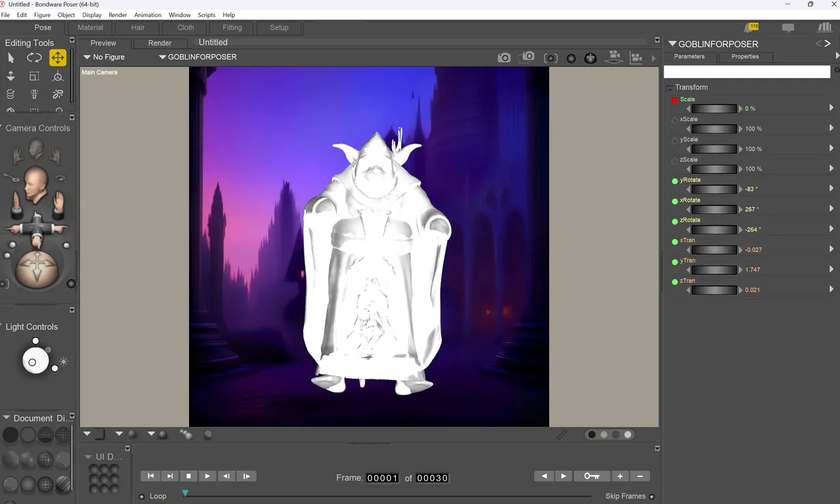Click the render camera icon
840x504 pixels.
coord(504,58)
